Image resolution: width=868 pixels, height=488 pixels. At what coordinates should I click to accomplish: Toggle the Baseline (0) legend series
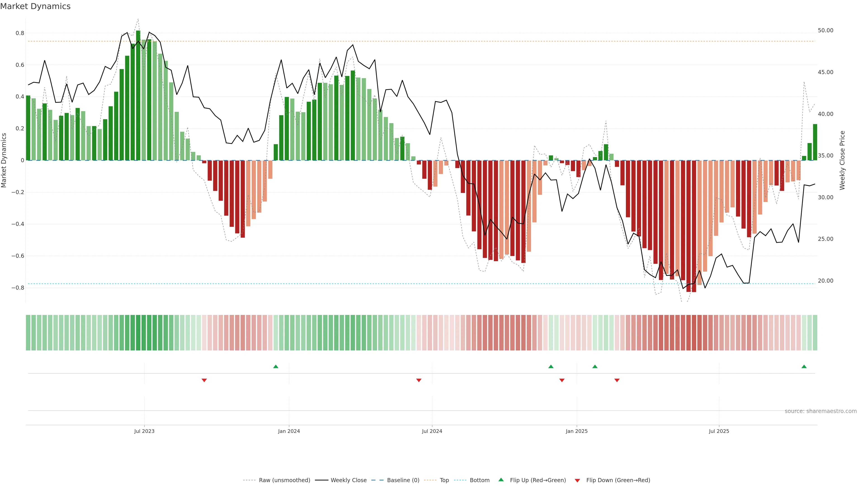pos(403,480)
